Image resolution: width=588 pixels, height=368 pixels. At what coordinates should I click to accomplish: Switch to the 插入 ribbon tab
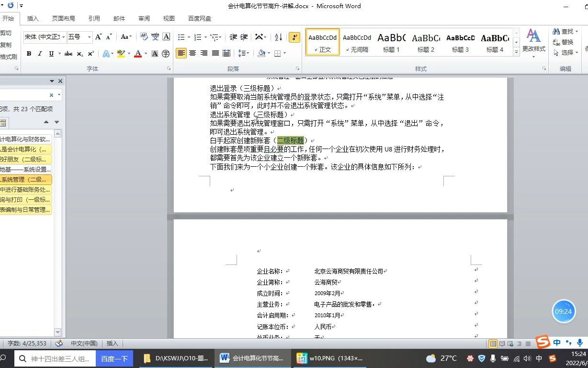pyautogui.click(x=33, y=18)
